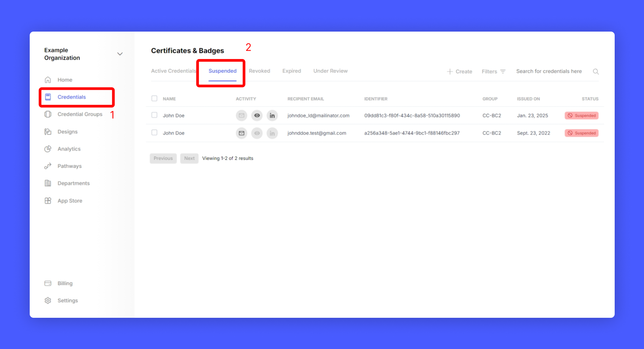Click the Next pagination button
The height and width of the screenshot is (349, 644).
189,158
